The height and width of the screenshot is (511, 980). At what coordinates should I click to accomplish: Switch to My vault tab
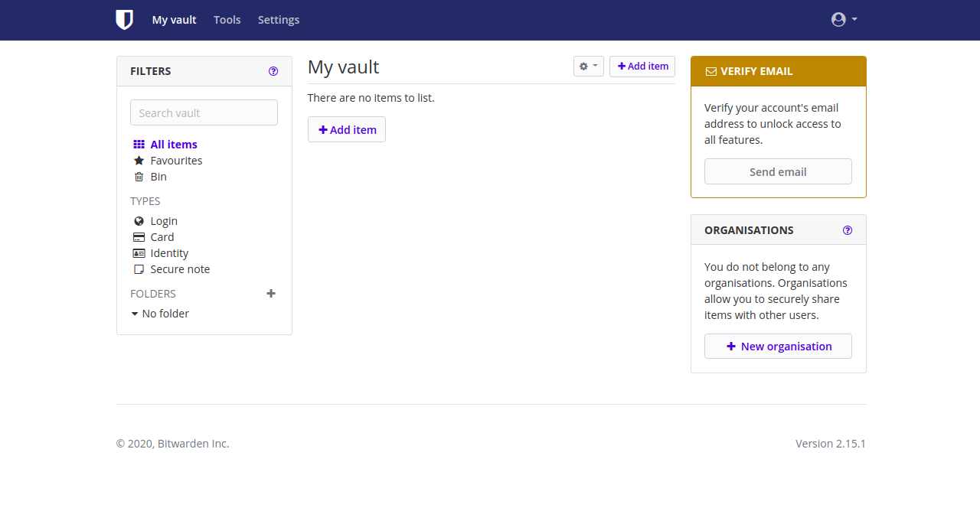click(174, 20)
